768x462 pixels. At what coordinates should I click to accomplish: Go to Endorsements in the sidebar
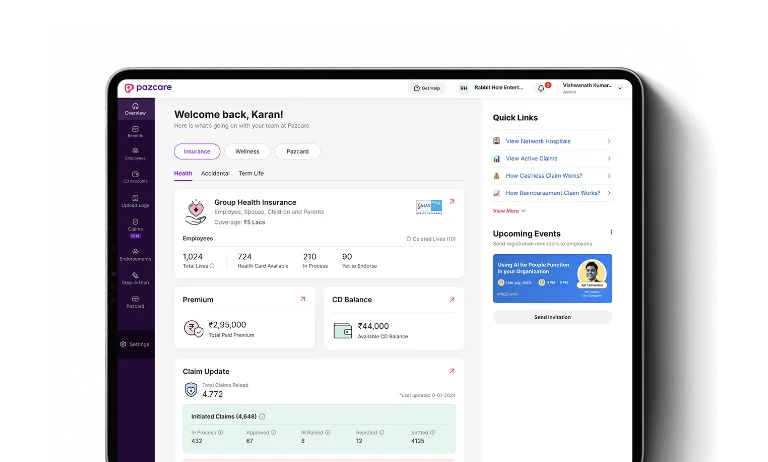(x=135, y=254)
